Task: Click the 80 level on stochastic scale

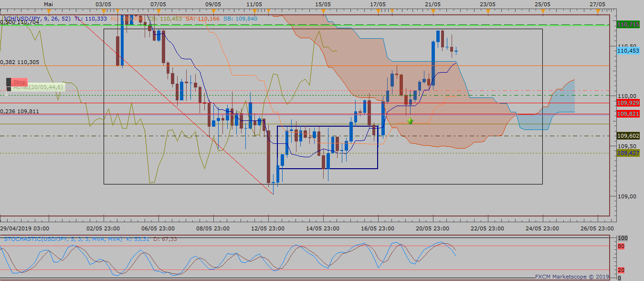Action: tap(621, 247)
